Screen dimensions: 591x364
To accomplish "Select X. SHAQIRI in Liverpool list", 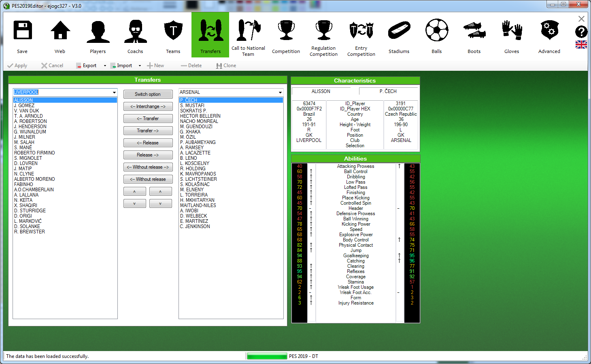I will click(x=65, y=205).
